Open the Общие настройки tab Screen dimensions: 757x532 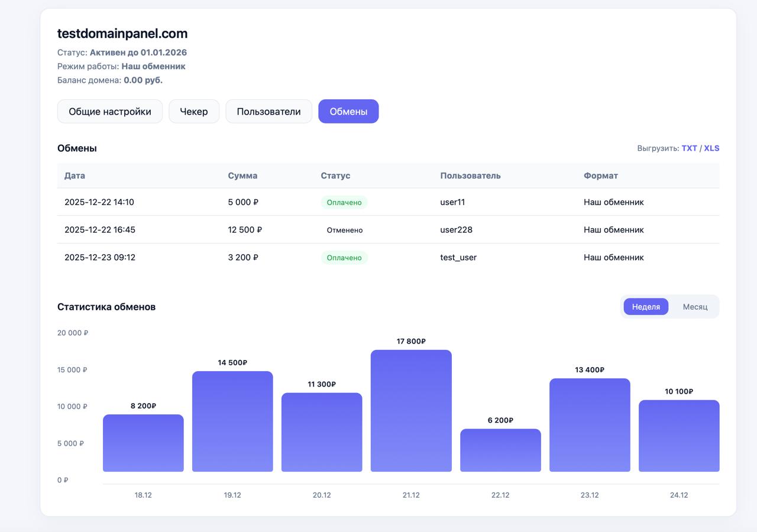[x=109, y=112]
